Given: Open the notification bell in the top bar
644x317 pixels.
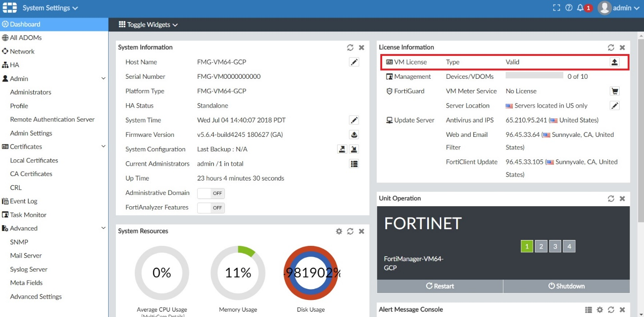Looking at the screenshot, I should [581, 7].
